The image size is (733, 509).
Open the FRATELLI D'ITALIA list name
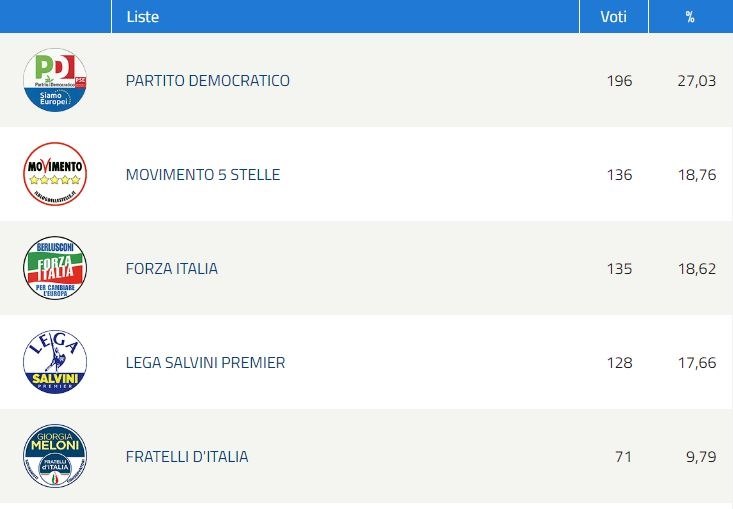click(x=187, y=456)
